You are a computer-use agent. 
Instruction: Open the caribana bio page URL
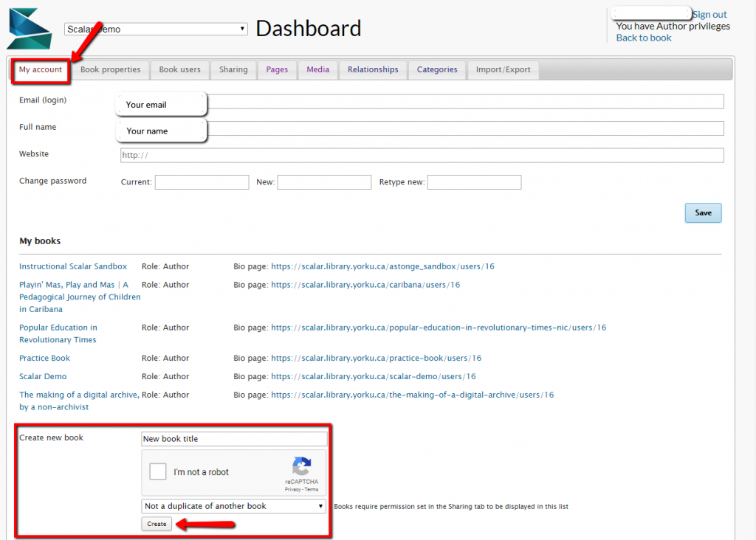[365, 285]
